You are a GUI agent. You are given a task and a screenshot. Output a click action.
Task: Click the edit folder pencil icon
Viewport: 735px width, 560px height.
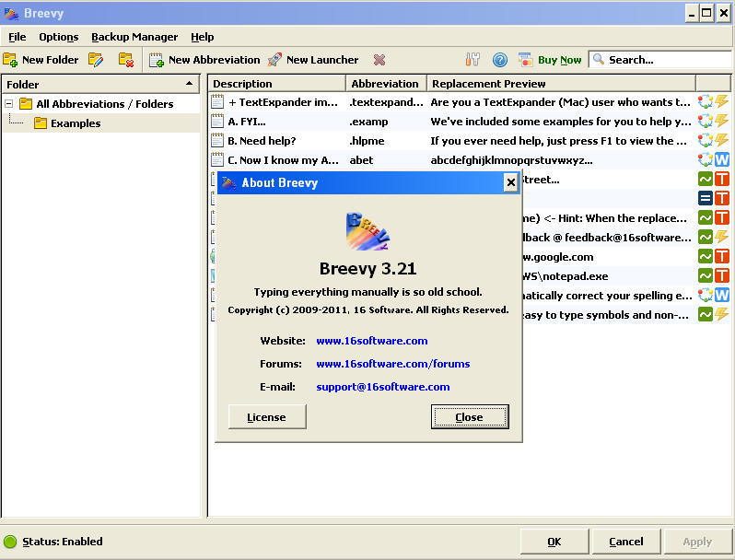[x=96, y=60]
